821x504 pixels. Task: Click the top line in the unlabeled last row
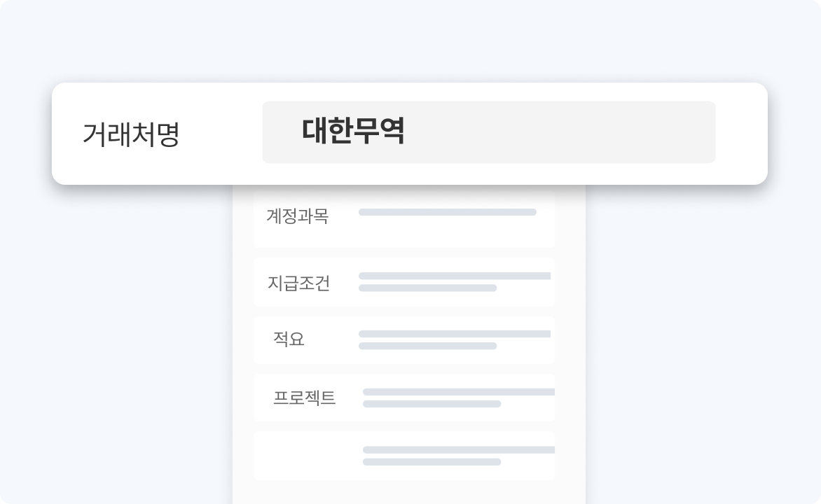458,450
